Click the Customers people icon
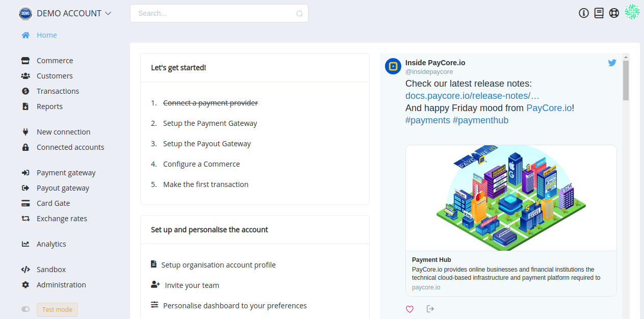 pyautogui.click(x=25, y=76)
